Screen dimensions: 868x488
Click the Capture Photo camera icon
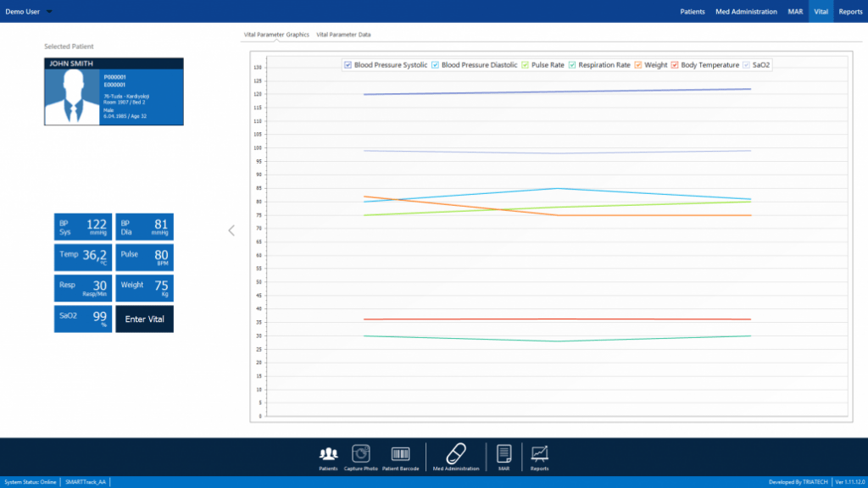[x=361, y=454]
